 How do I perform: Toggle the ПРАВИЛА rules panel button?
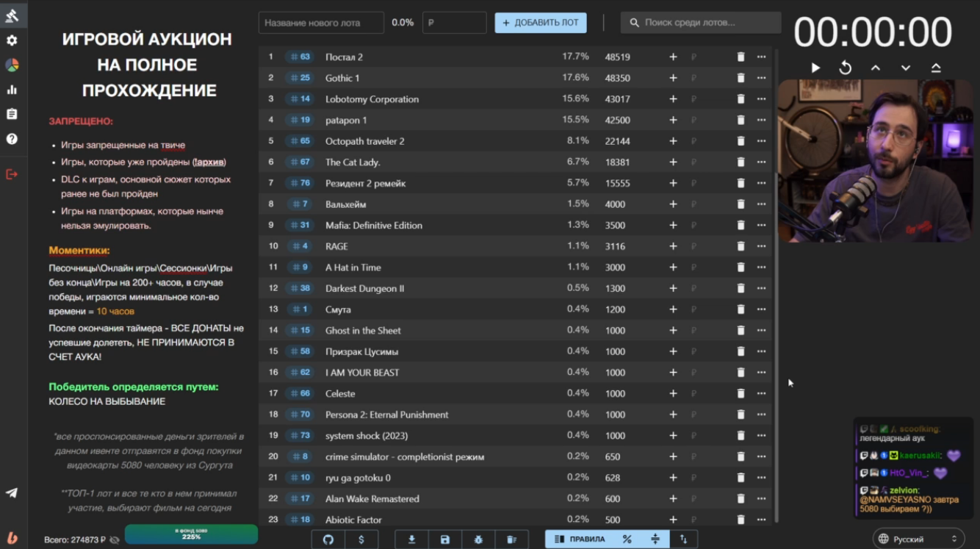(580, 539)
